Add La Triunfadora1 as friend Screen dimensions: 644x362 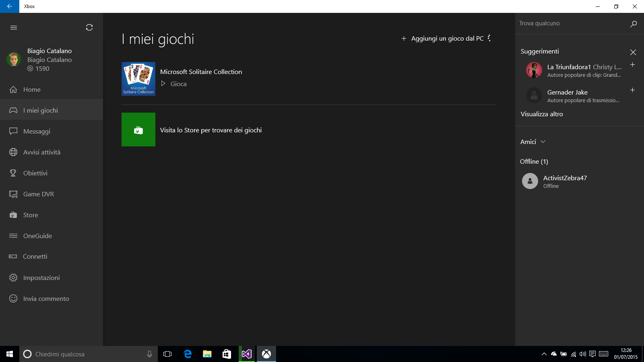[633, 65]
